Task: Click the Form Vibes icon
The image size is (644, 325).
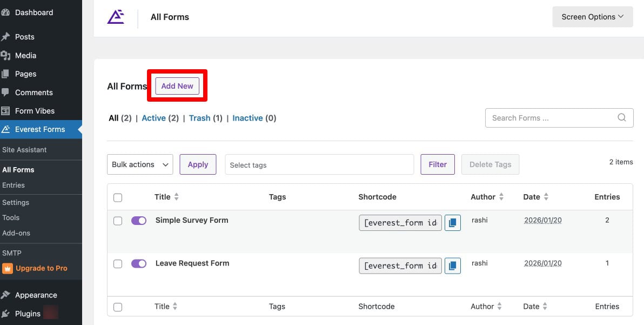Action: tap(5, 111)
